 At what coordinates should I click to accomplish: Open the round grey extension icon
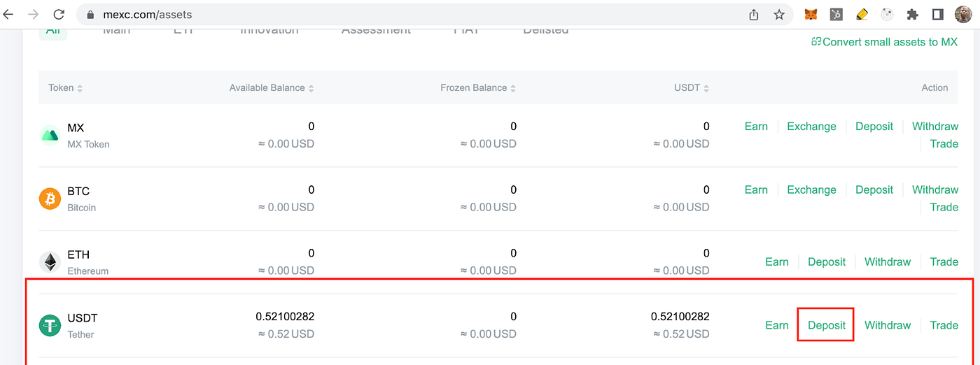click(x=887, y=14)
